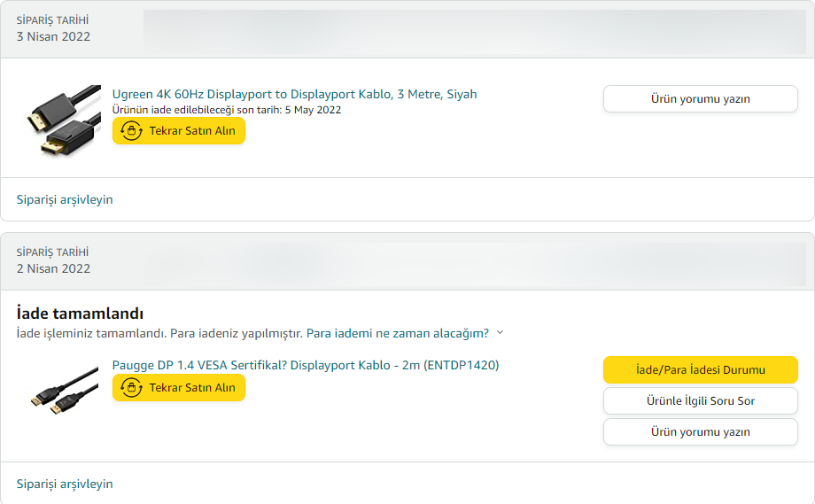This screenshot has width=815, height=504.
Task: Click the buy-again cart icon for Ugreen cable
Action: point(132,131)
